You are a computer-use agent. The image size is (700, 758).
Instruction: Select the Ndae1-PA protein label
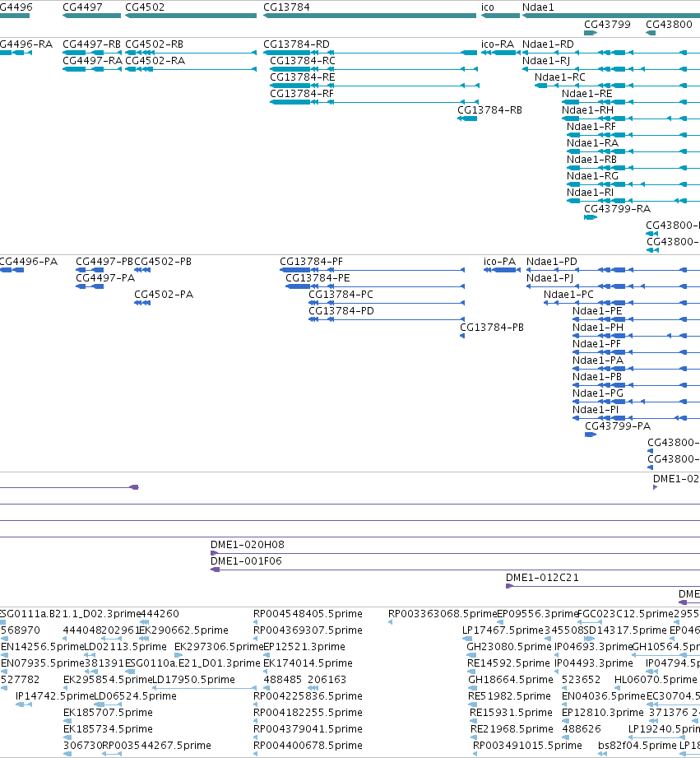click(598, 360)
